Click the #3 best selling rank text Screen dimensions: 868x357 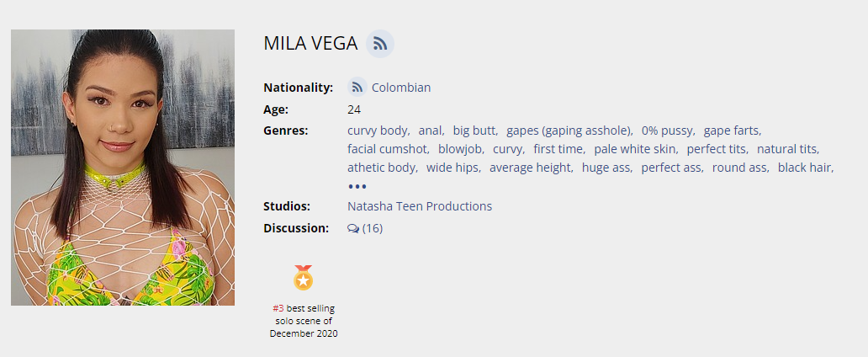(278, 308)
